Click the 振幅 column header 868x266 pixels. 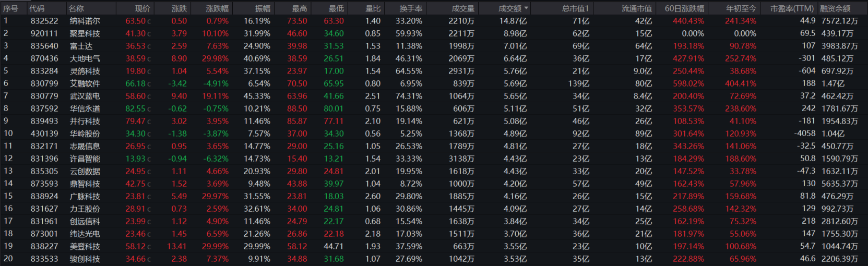[263, 8]
